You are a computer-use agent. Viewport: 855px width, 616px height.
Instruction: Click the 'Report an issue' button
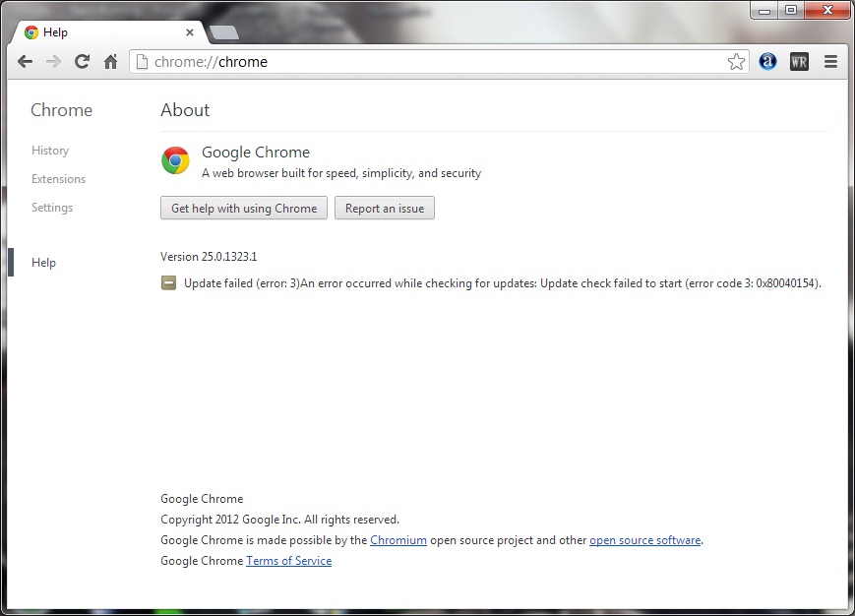click(x=384, y=208)
